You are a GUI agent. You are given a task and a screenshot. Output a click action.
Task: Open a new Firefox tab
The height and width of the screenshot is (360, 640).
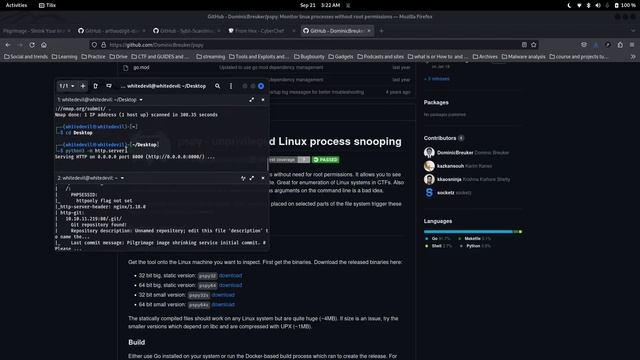(x=382, y=31)
